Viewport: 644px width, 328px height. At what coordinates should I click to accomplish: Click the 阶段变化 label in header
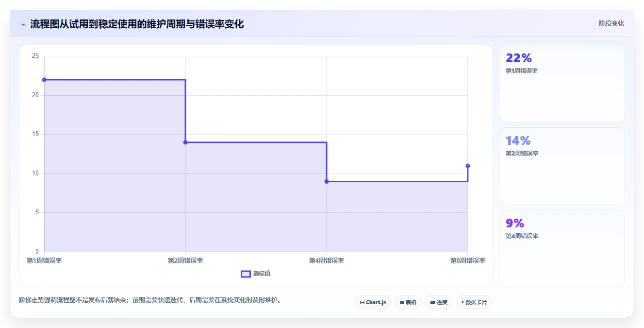pos(611,23)
